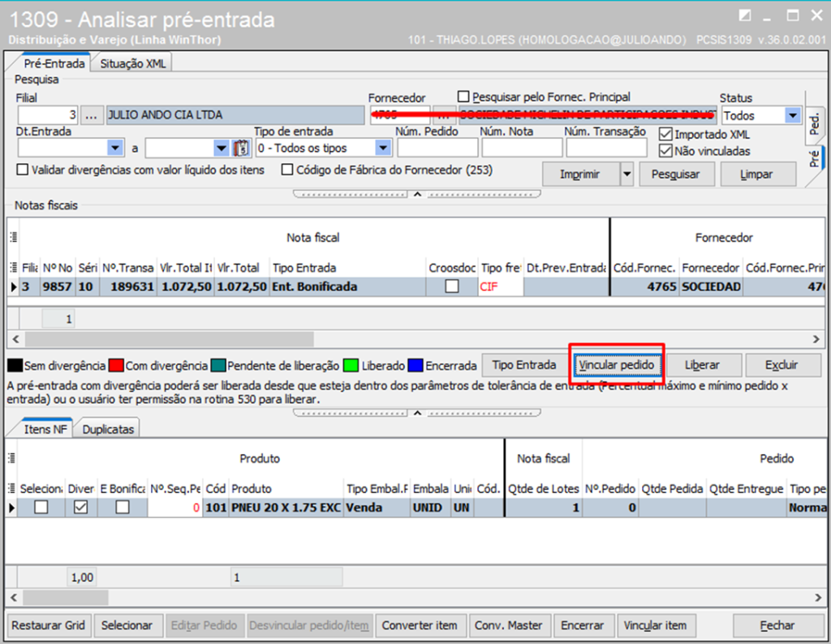
Task: Open the Duplicatas tab
Action: pyautogui.click(x=109, y=429)
